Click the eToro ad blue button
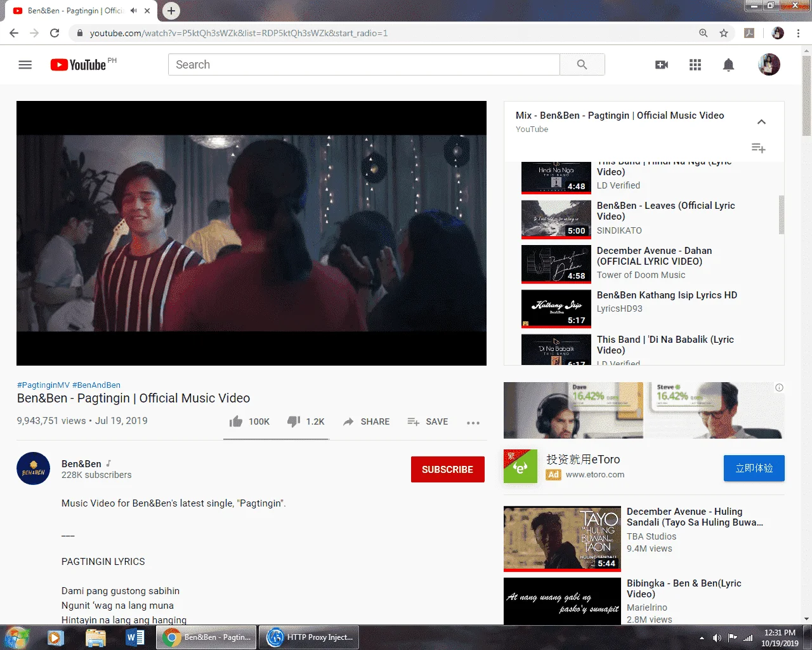The image size is (812, 650). (754, 468)
